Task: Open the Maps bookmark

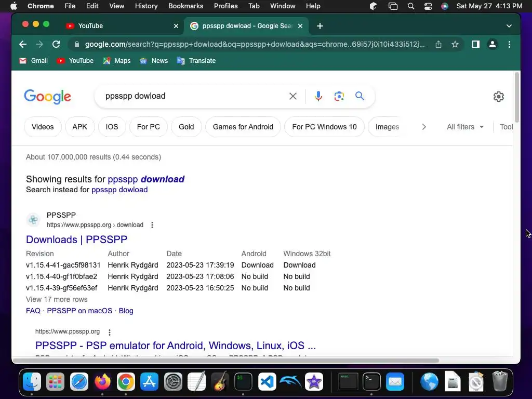Action: [x=117, y=61]
